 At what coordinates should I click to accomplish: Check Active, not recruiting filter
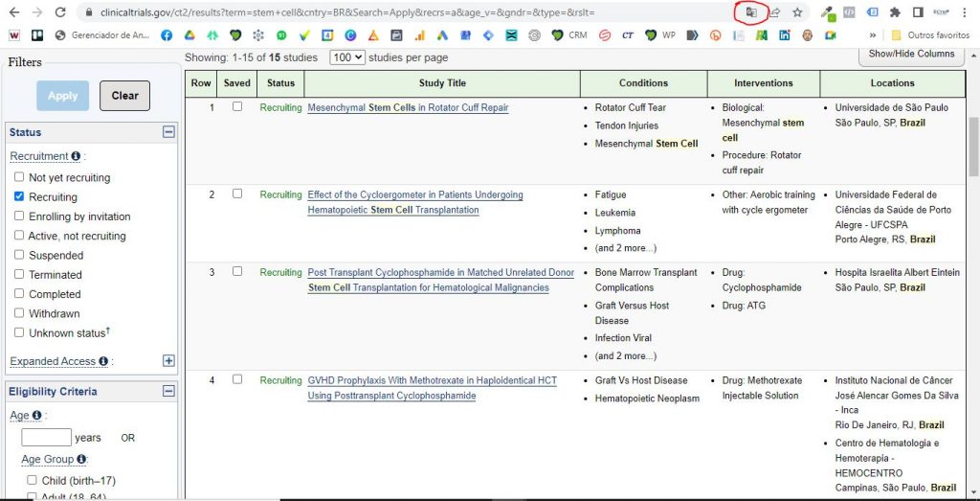[19, 236]
